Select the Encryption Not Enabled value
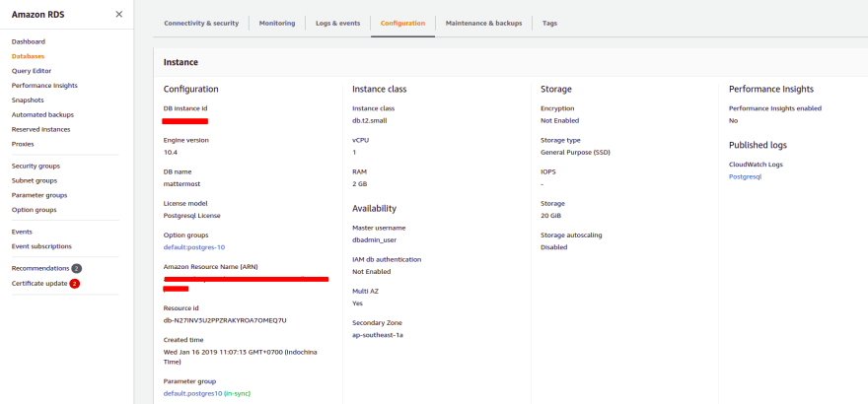Screen dimensions: 868x404 [x=559, y=120]
